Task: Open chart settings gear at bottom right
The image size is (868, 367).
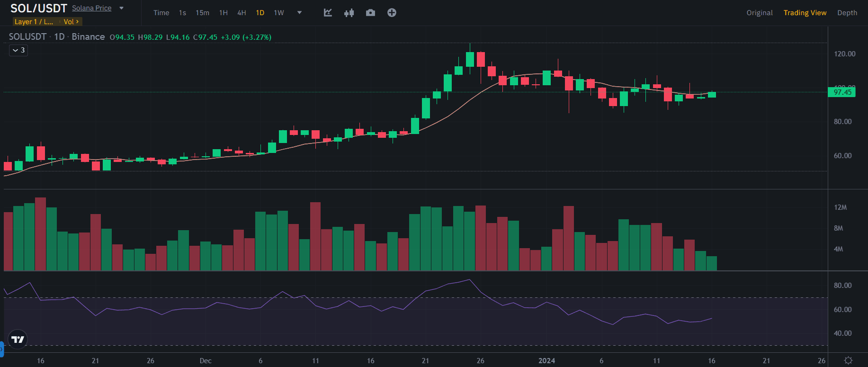Action: tap(848, 360)
